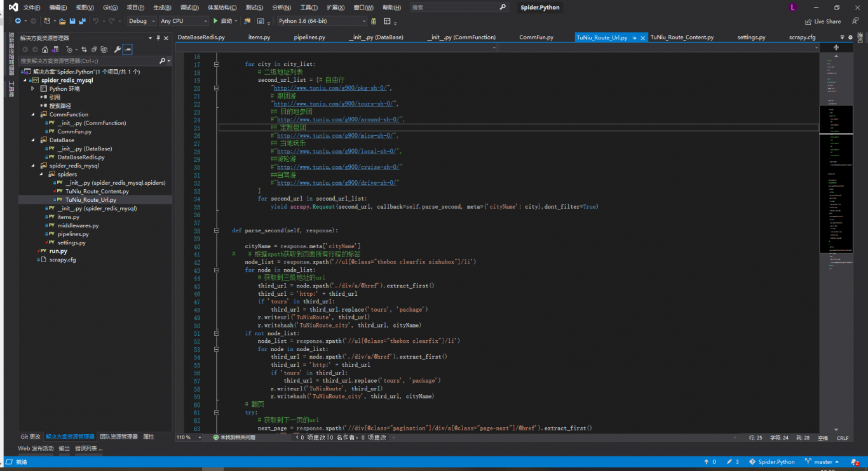Toggle auto-hide pin of Solution Explorer
This screenshot has height=471, width=868.
(158, 38)
